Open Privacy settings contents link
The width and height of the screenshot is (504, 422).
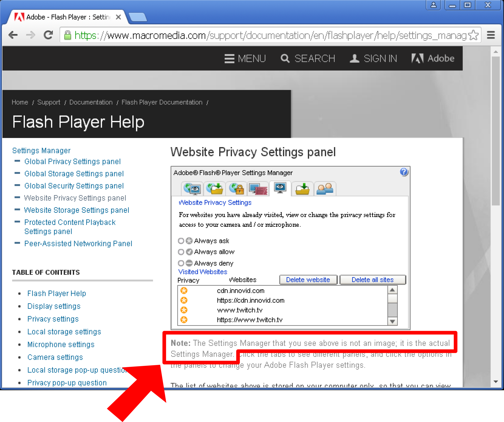point(53,319)
